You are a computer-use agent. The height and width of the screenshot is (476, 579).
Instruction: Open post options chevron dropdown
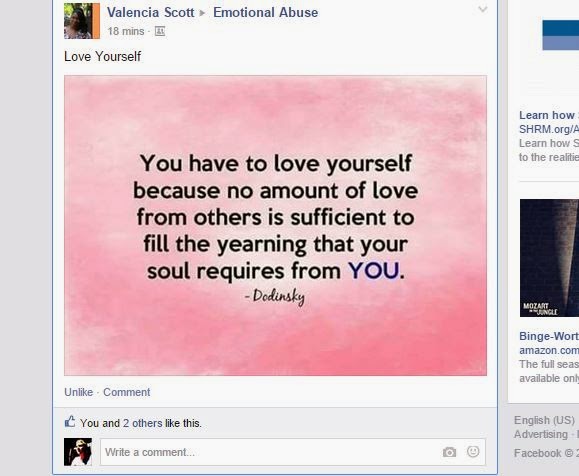point(483,9)
